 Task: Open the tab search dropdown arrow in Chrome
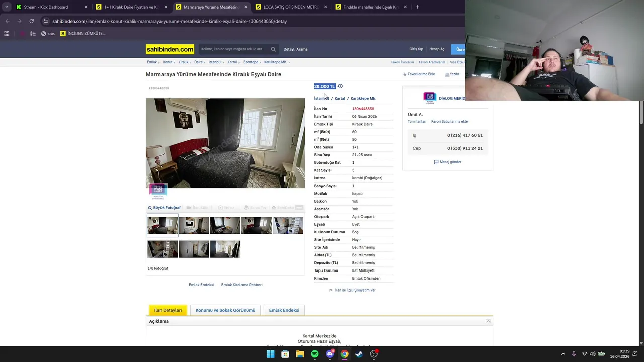(x=7, y=7)
